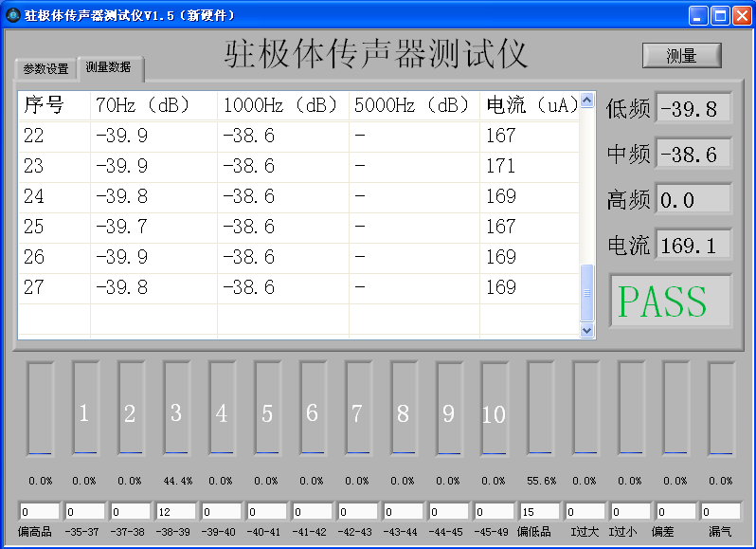
Task: Click the 电流 readout showing 169.1
Action: 693,245
